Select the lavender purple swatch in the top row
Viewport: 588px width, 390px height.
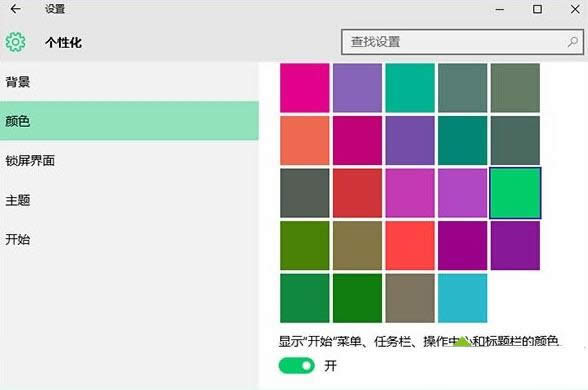pyautogui.click(x=357, y=88)
